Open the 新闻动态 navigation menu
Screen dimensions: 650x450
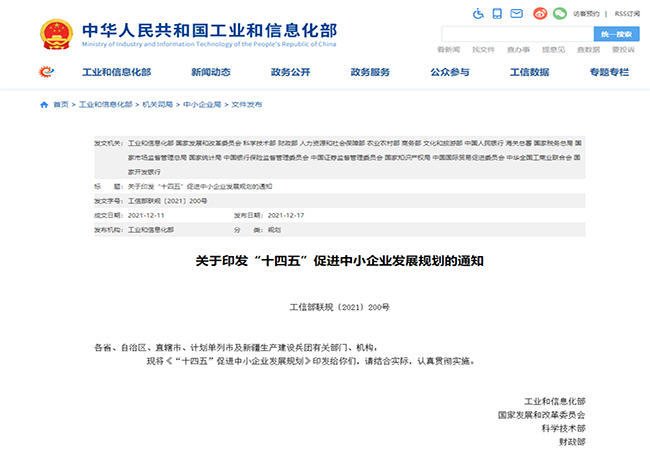point(210,73)
